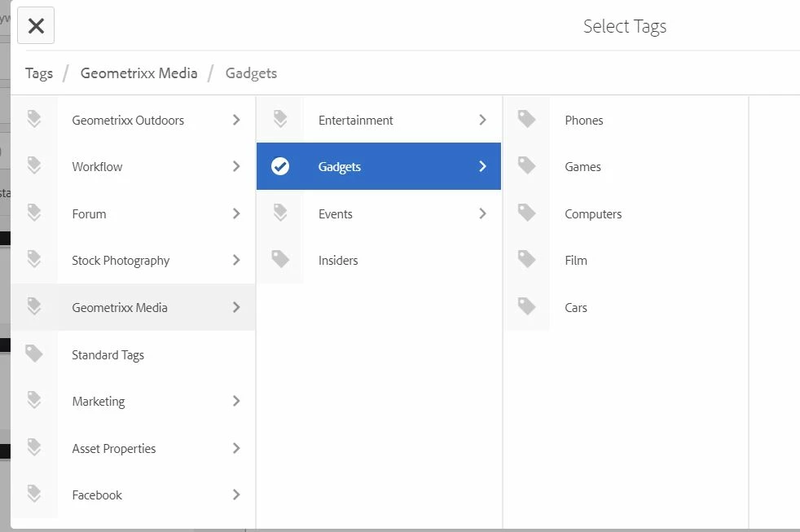Expand Geometrixx Outdoors chevron
Image resolution: width=800 pixels, height=532 pixels.
click(236, 120)
